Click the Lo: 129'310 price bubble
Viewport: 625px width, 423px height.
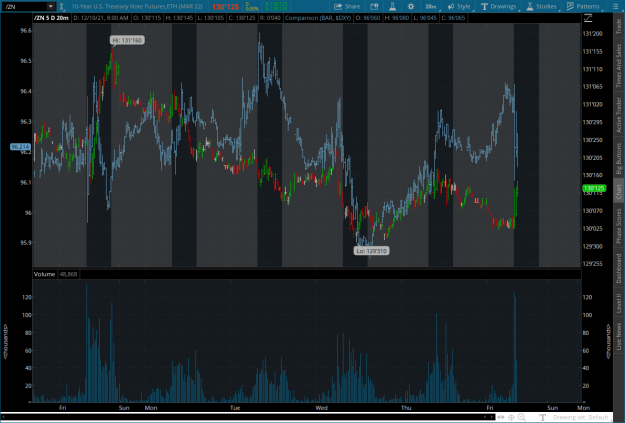371,251
